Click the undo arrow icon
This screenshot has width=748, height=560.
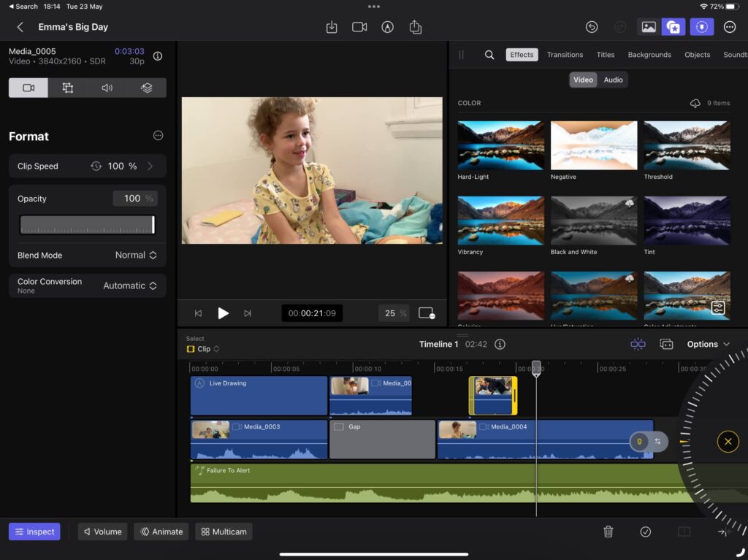pos(592,27)
